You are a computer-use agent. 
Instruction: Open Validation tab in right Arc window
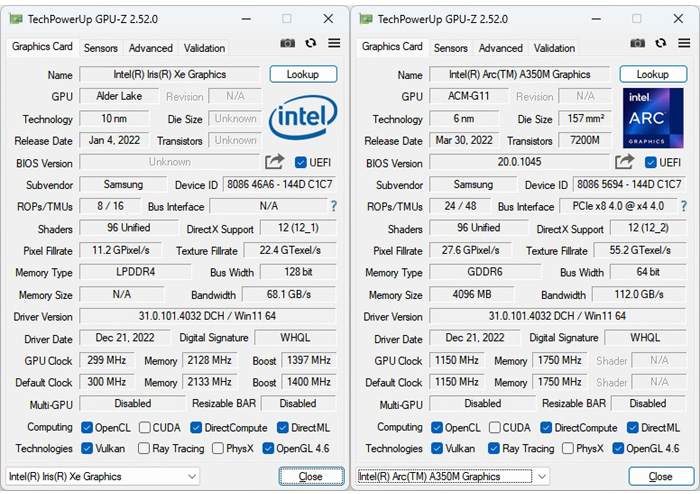[554, 48]
